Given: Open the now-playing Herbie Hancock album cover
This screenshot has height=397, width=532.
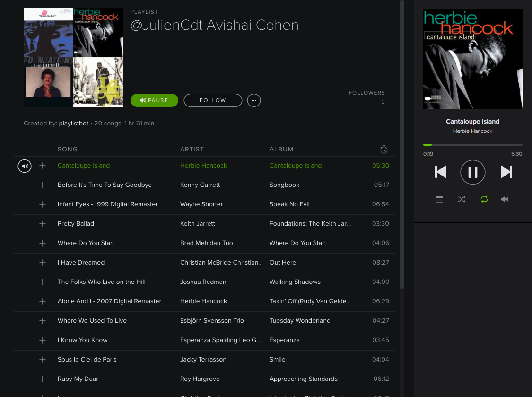Looking at the screenshot, I should tap(472, 59).
